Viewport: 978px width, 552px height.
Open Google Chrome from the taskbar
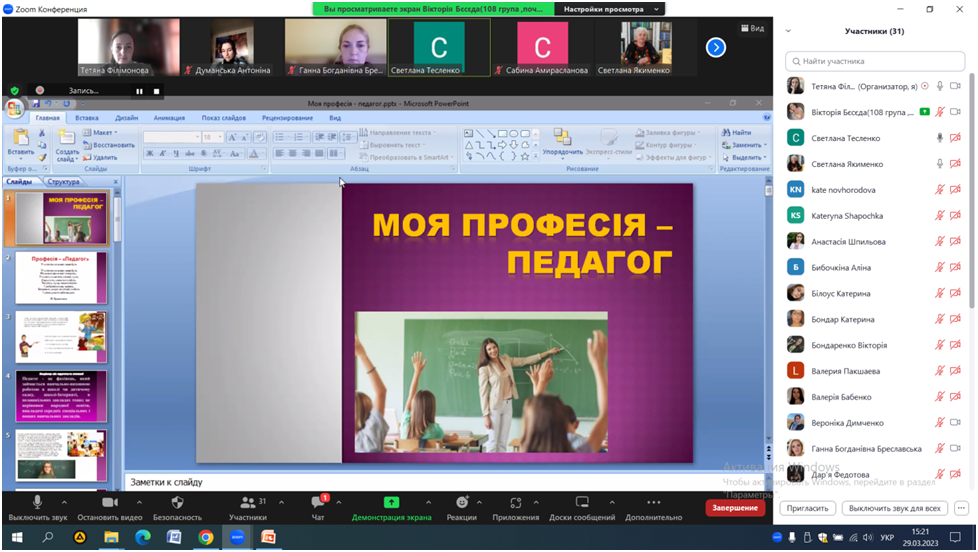coord(205,537)
